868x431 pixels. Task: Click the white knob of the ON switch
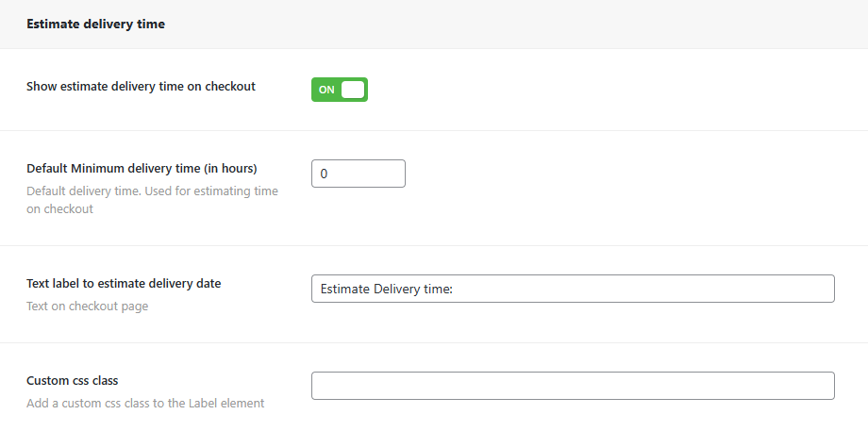[353, 90]
